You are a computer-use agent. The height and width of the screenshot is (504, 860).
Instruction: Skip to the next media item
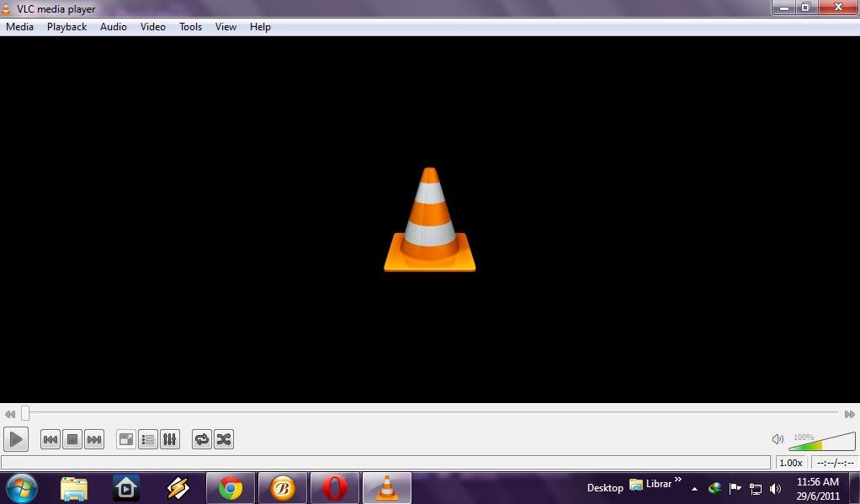94,438
